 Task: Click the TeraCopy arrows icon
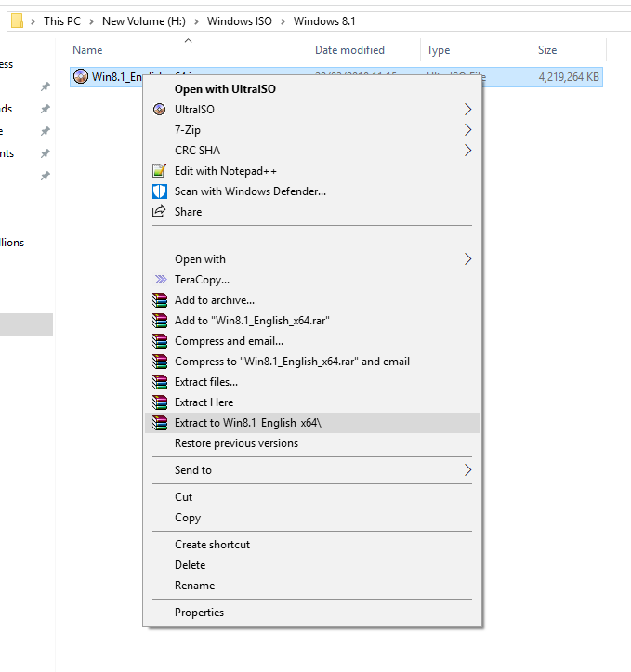pos(158,280)
